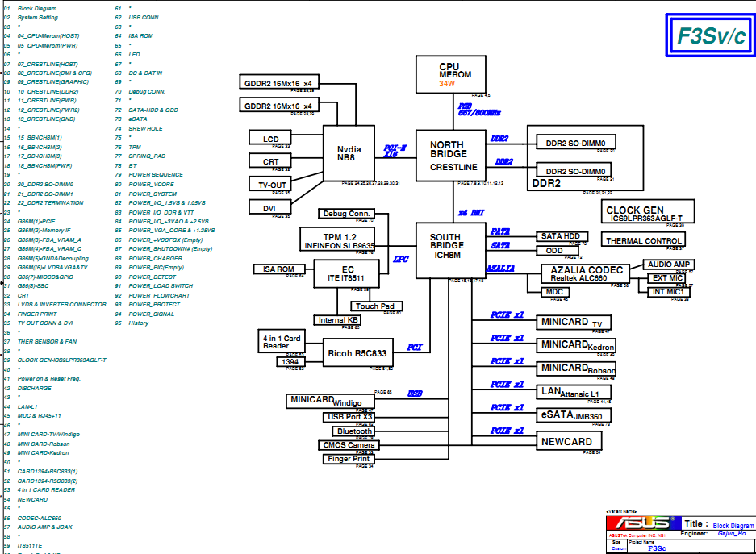Click the first GDDR2 16Mx16 x4 box

pyautogui.click(x=278, y=83)
